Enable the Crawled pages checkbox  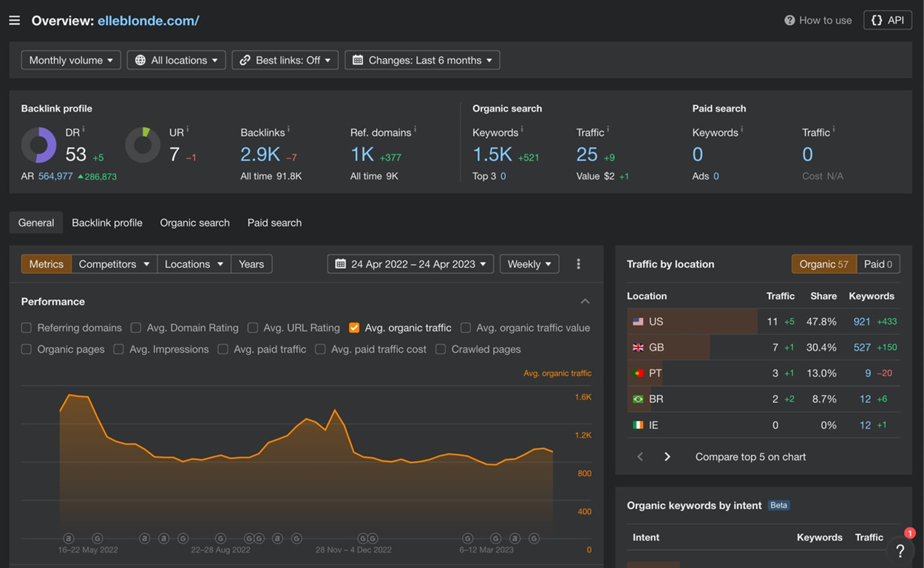[x=441, y=349]
